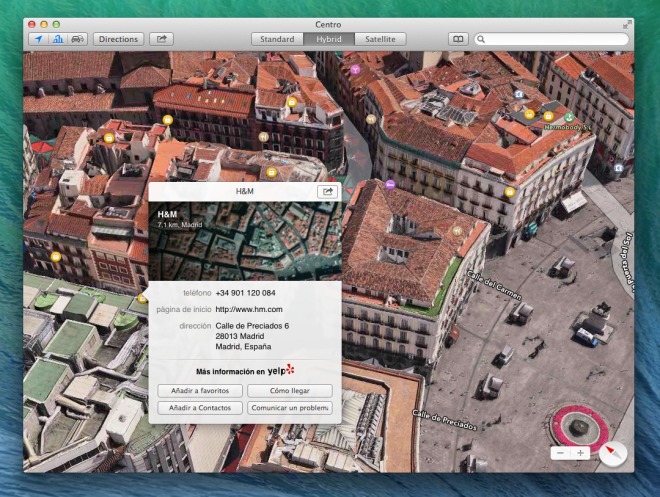Viewport: 660px width, 497px height.
Task: Toggle the traffic car icon
Action: click(x=77, y=39)
